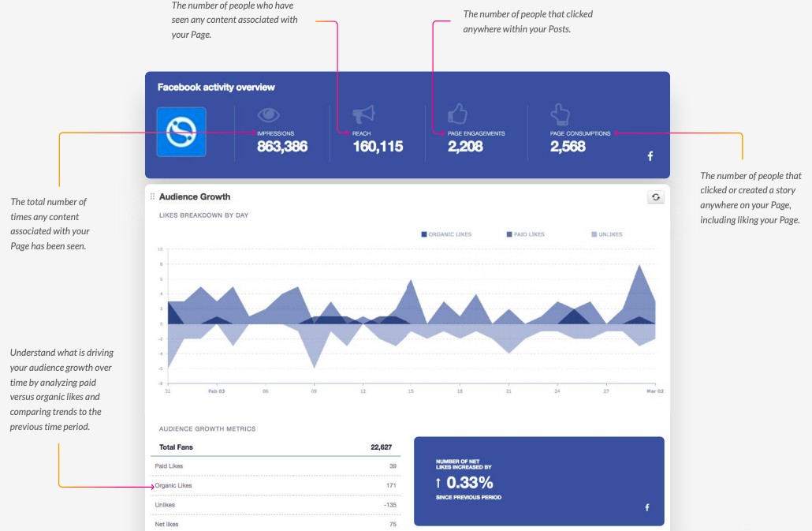Viewport: 812px width, 531px height.
Task: Click the megaphone Reach icon
Action: click(363, 114)
